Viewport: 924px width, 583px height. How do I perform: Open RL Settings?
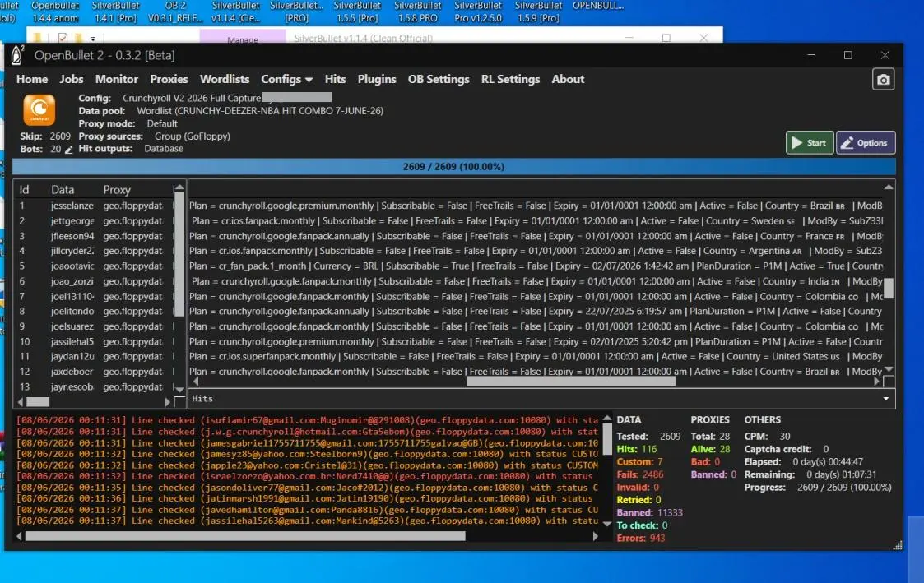pyautogui.click(x=510, y=79)
